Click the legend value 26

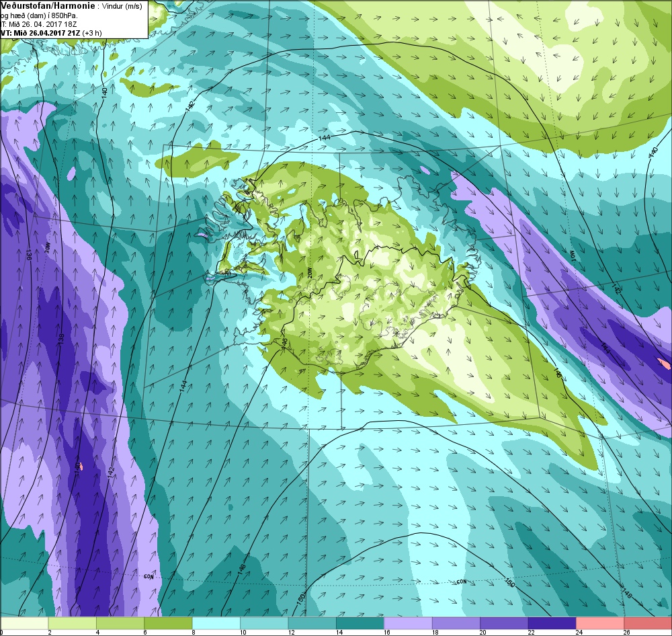(x=626, y=632)
